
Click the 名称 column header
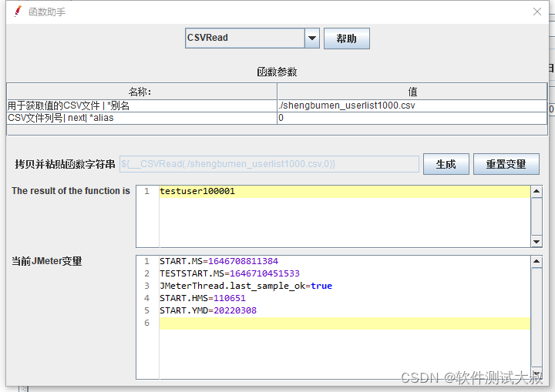pos(142,92)
